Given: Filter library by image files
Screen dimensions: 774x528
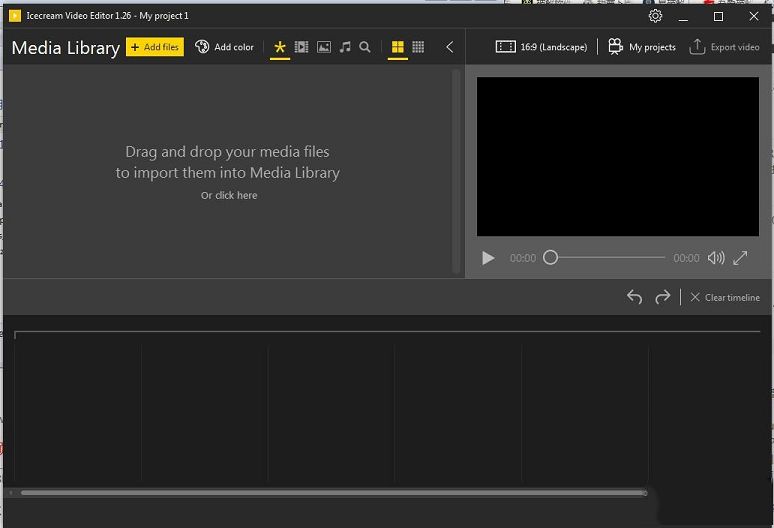Looking at the screenshot, I should [324, 47].
